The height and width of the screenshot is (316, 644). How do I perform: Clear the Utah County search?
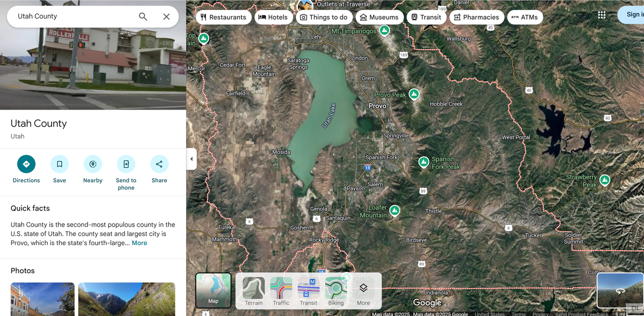tap(167, 17)
